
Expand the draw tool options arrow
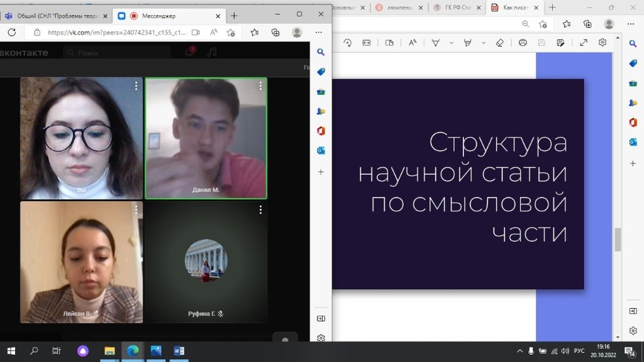click(451, 43)
